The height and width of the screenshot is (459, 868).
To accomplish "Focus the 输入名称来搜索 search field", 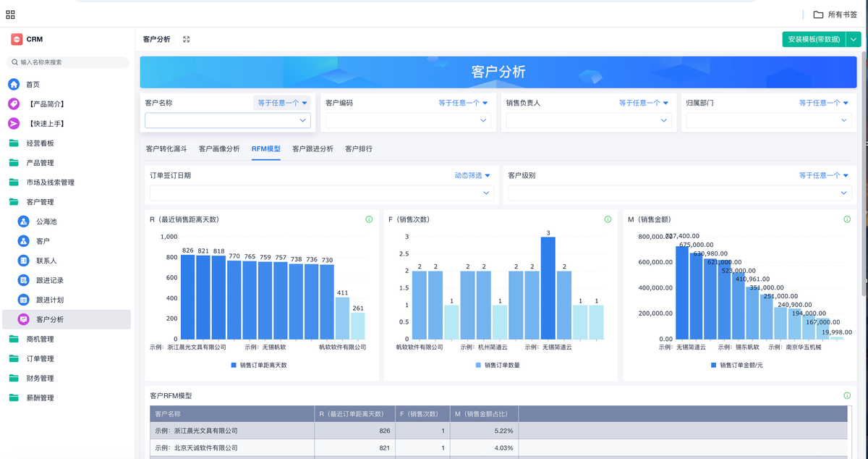I will pos(68,62).
